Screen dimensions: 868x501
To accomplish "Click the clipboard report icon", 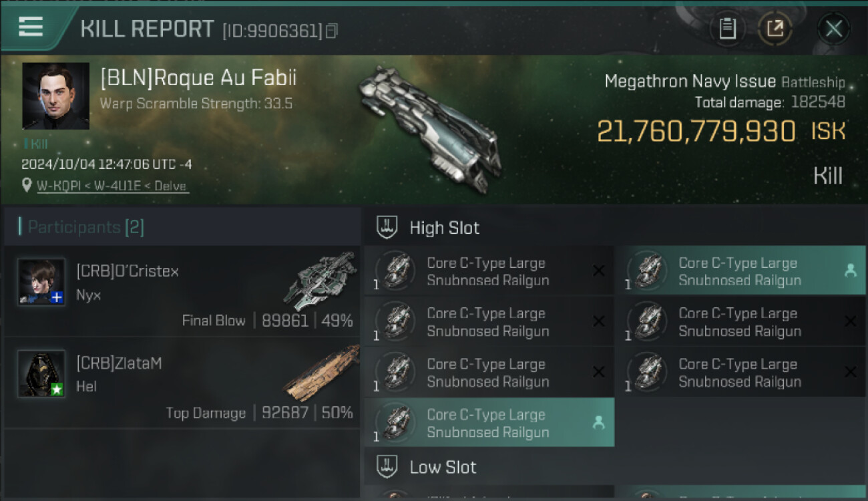I will [x=727, y=29].
